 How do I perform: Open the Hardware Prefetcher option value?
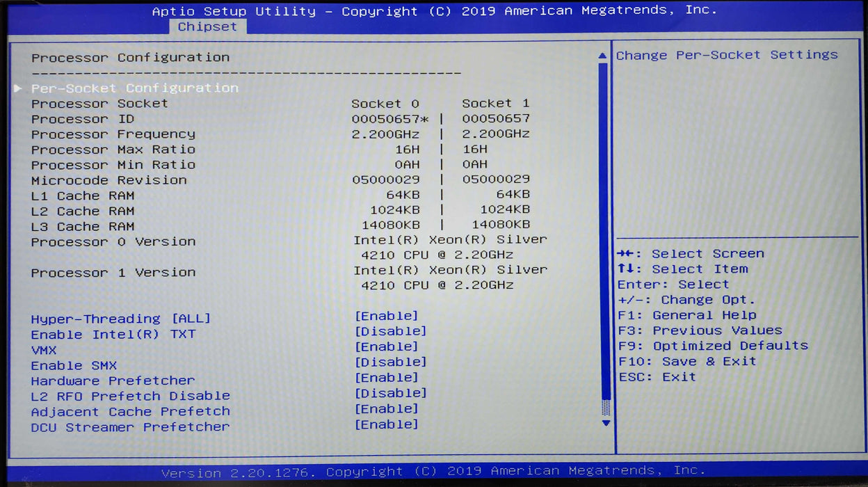(386, 378)
